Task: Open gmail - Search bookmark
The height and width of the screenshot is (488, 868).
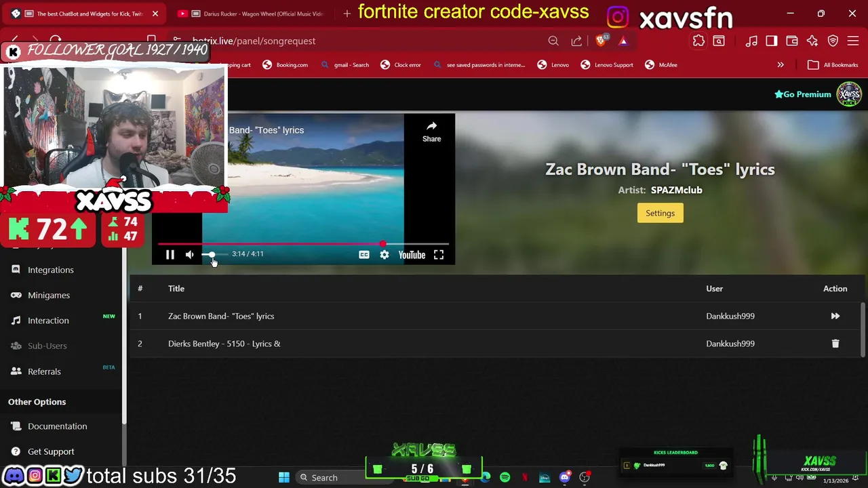Action: 345,65
